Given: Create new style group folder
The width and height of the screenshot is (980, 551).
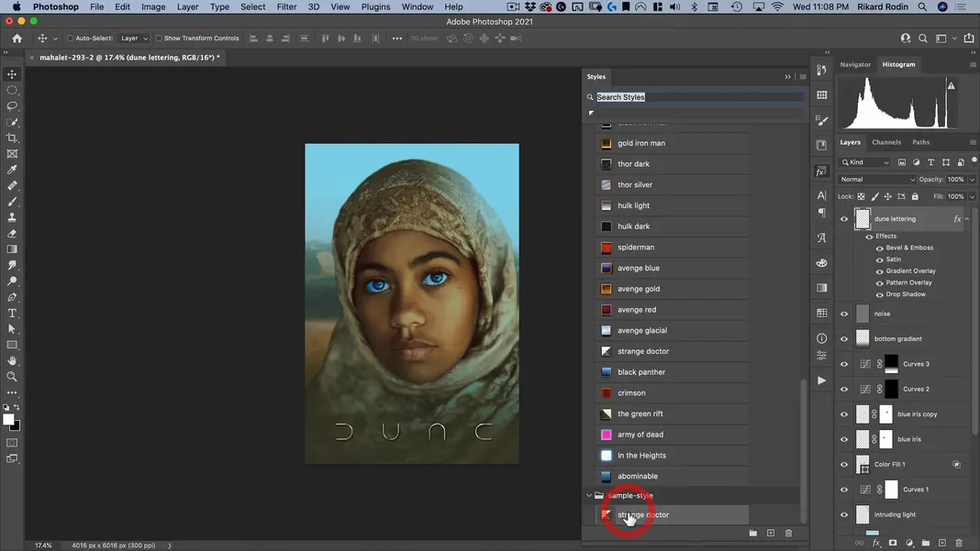Looking at the screenshot, I should (753, 533).
